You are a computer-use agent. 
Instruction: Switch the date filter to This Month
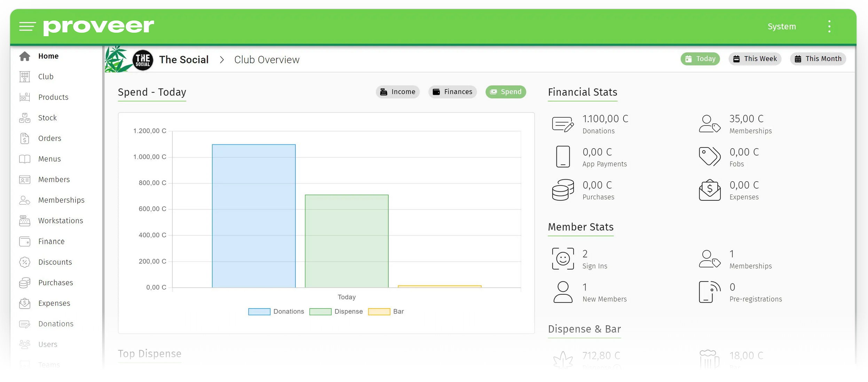click(x=818, y=59)
